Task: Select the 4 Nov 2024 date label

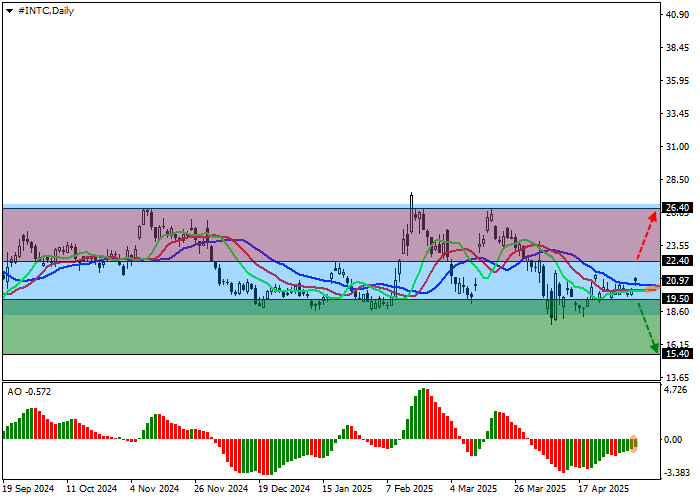Action: point(155,490)
